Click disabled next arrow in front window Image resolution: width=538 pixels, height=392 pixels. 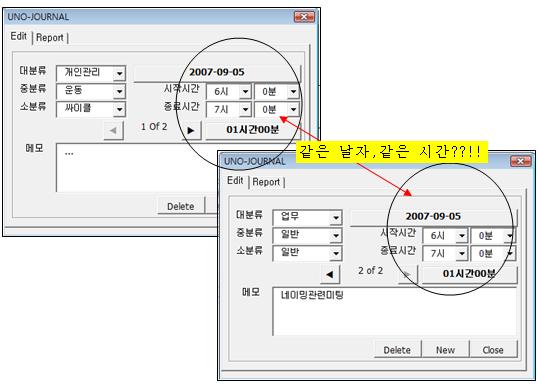click(407, 274)
